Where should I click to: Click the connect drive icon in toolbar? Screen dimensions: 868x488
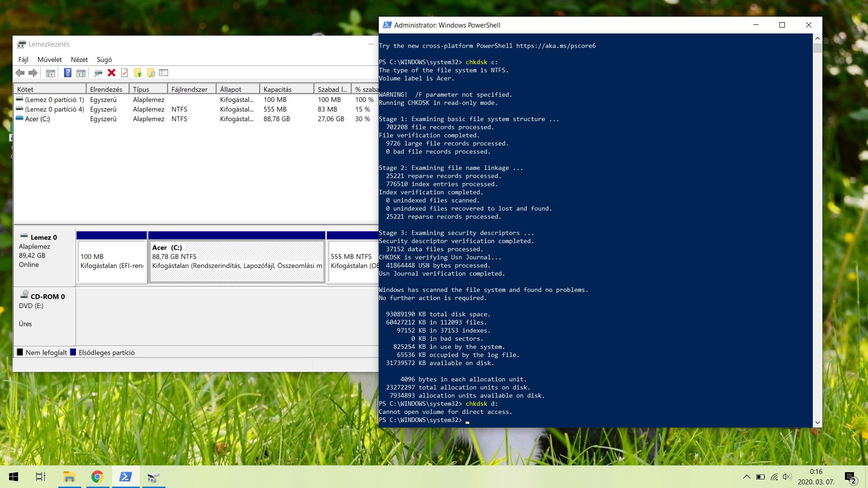click(98, 73)
